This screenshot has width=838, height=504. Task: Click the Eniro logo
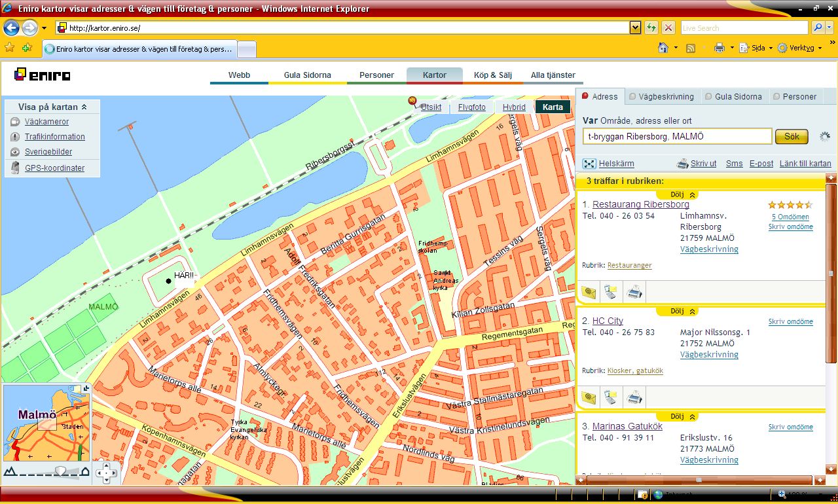[x=42, y=75]
